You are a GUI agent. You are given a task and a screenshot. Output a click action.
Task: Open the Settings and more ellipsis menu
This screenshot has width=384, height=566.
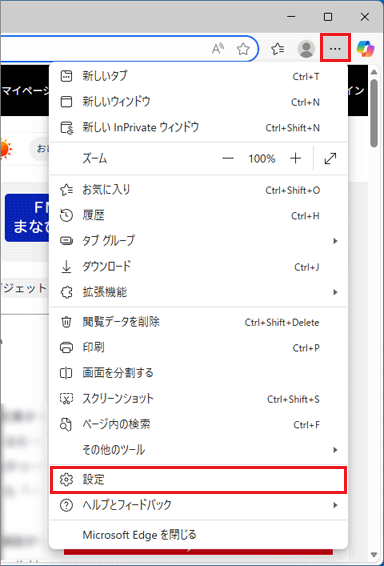tap(335, 48)
